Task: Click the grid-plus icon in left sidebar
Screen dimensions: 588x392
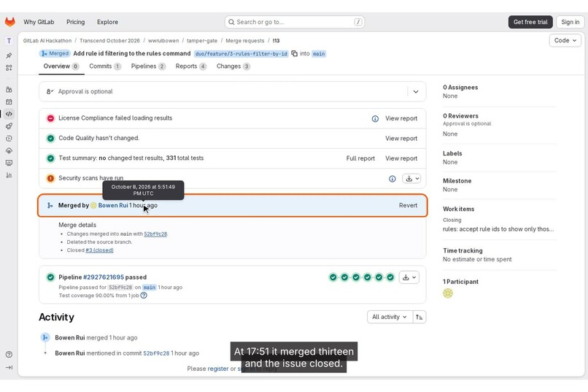Action: [x=9, y=68]
